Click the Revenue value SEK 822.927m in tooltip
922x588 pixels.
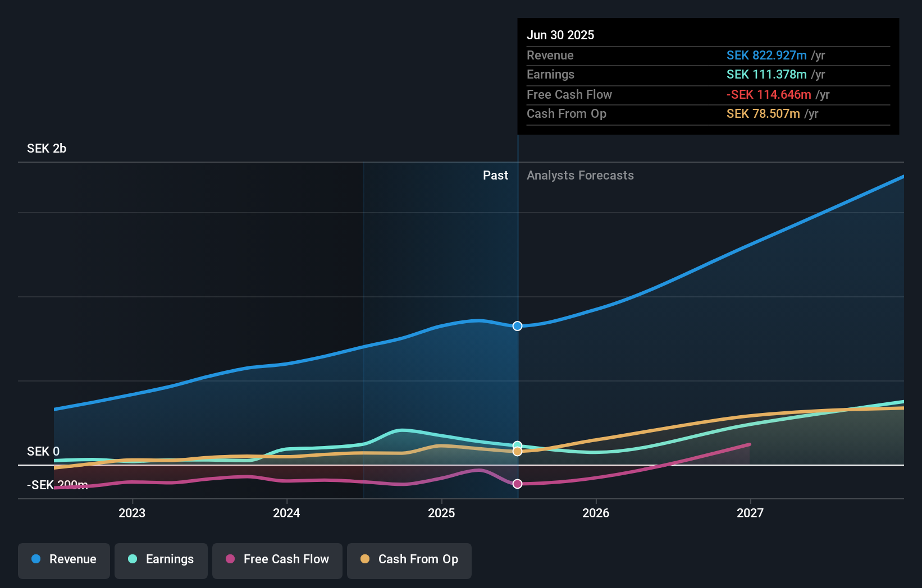(x=768, y=56)
